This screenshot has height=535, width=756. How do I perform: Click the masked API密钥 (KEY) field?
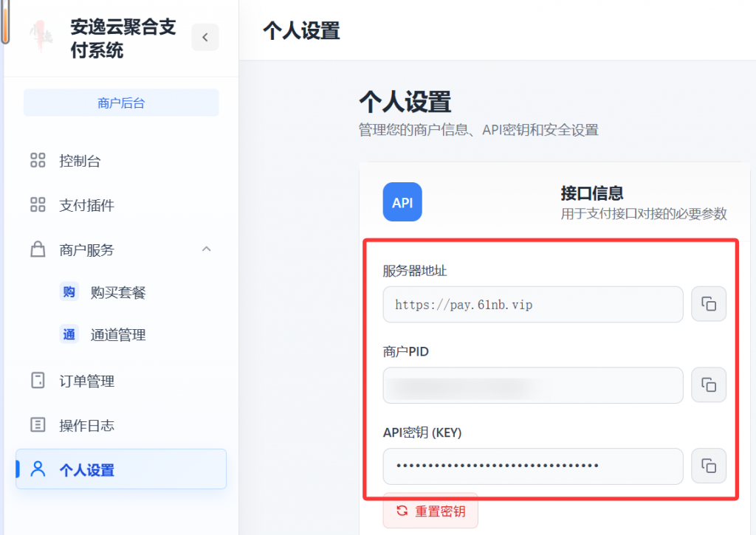tap(532, 466)
